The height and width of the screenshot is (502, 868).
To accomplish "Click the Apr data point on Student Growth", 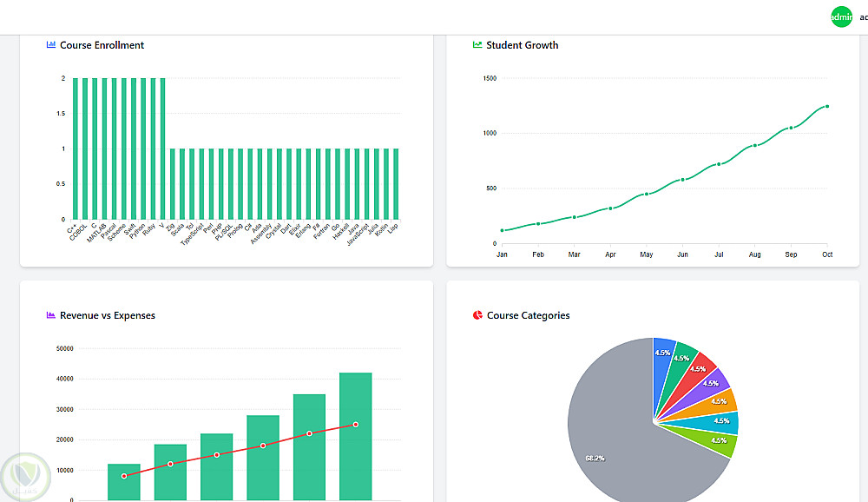I will tap(610, 208).
